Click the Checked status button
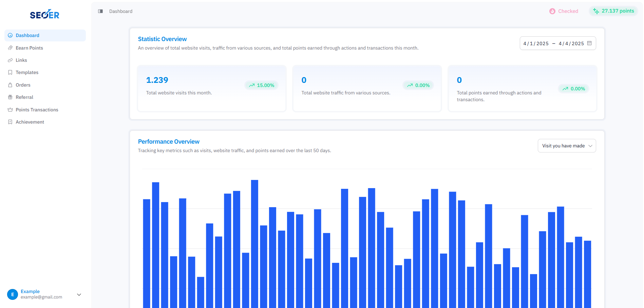Image resolution: width=644 pixels, height=308 pixels. click(x=564, y=11)
